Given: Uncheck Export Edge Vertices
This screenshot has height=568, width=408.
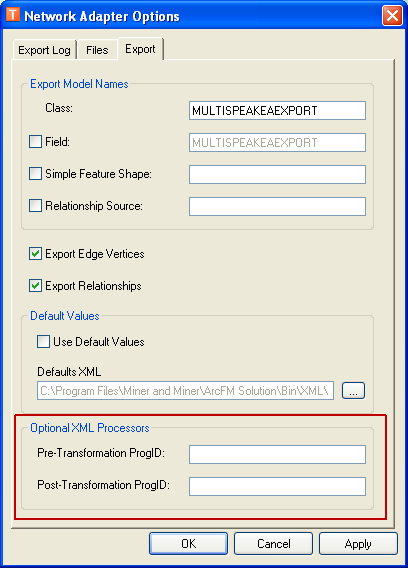Looking at the screenshot, I should click(x=36, y=254).
